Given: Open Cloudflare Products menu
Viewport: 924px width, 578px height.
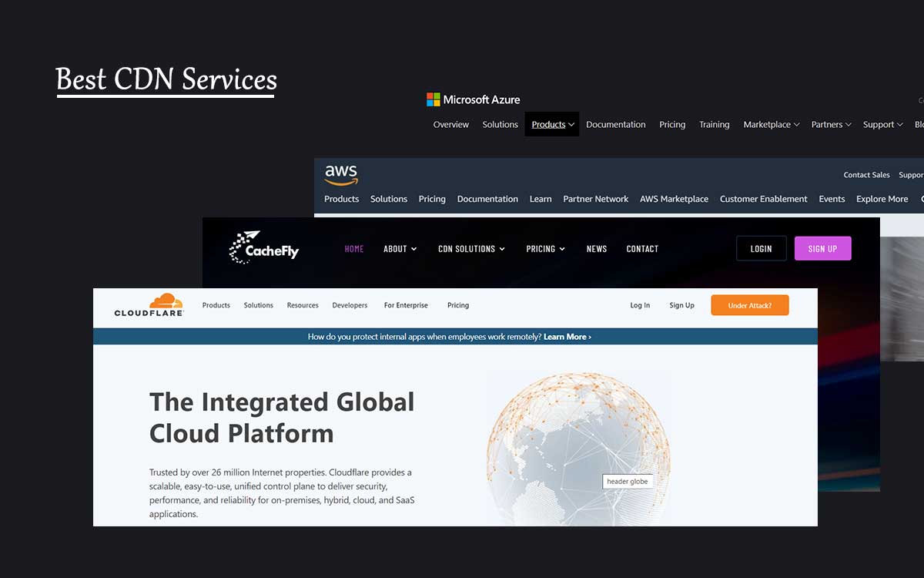Looking at the screenshot, I should [x=216, y=305].
